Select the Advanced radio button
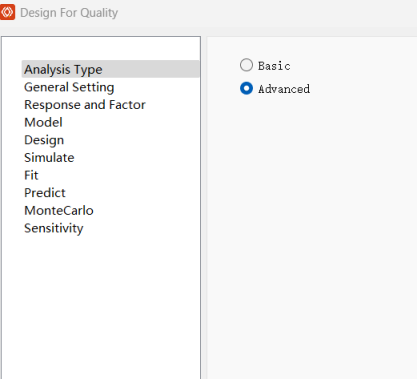 [x=246, y=88]
